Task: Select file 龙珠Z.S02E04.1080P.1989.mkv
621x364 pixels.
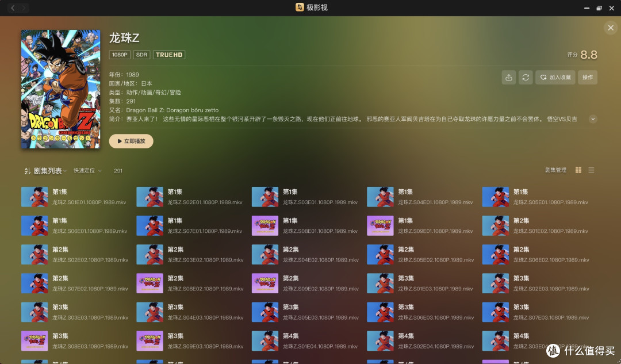Action: [436, 347]
